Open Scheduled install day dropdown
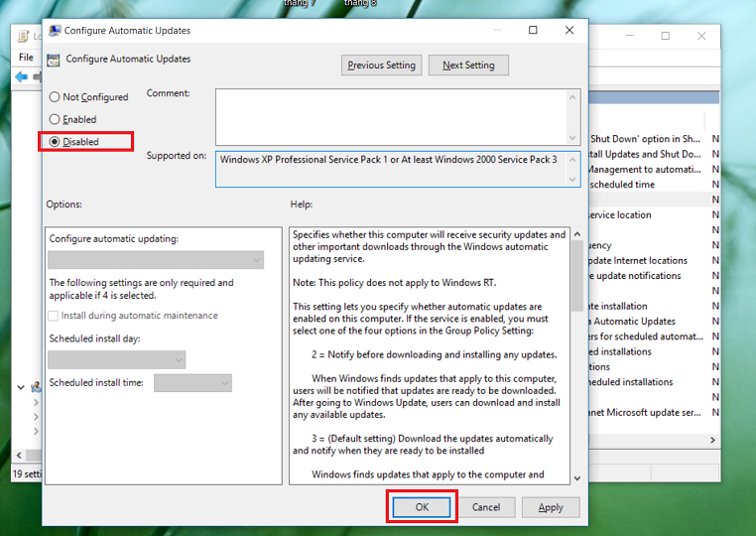The image size is (756, 536). (117, 359)
